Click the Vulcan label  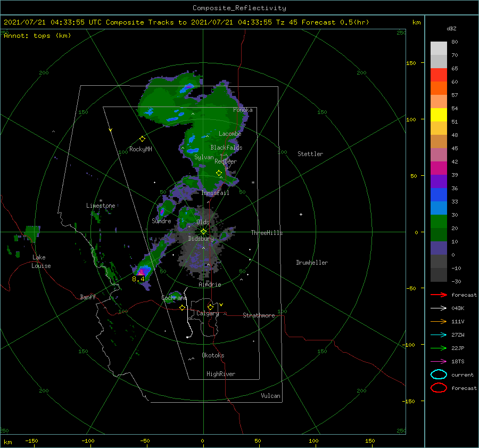271,396
